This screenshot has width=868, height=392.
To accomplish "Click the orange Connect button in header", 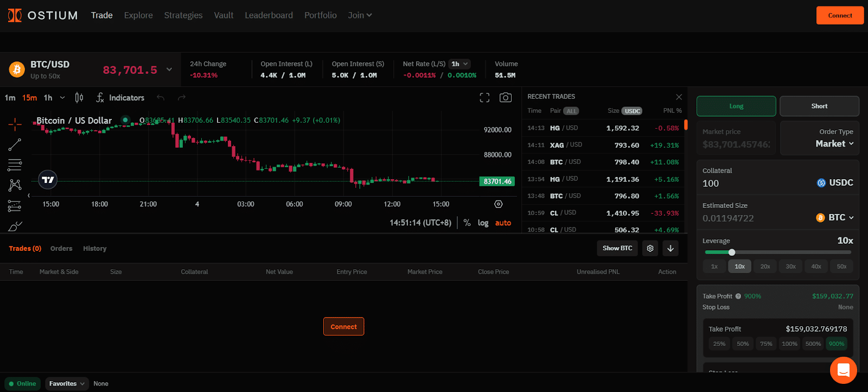I will (x=840, y=15).
